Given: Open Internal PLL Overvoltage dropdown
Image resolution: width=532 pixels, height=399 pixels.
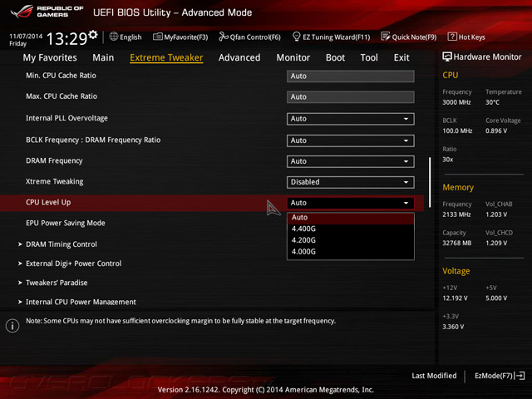Looking at the screenshot, I should click(351, 119).
